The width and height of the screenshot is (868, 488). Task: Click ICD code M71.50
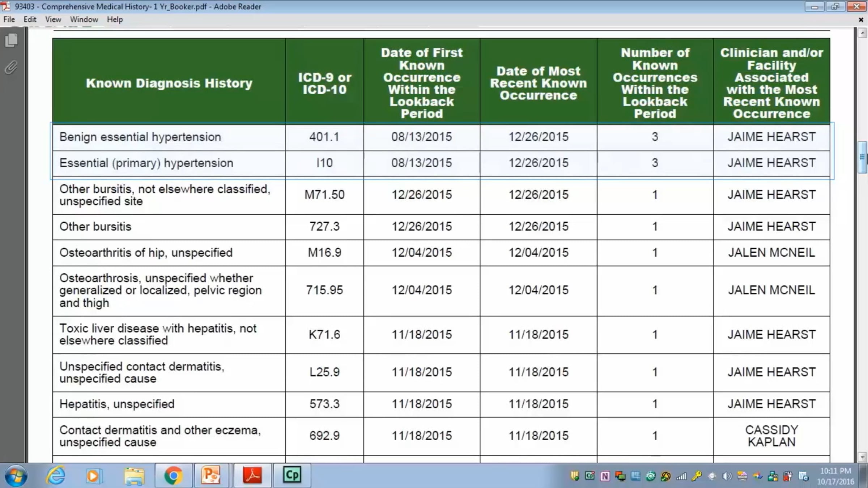pos(324,195)
